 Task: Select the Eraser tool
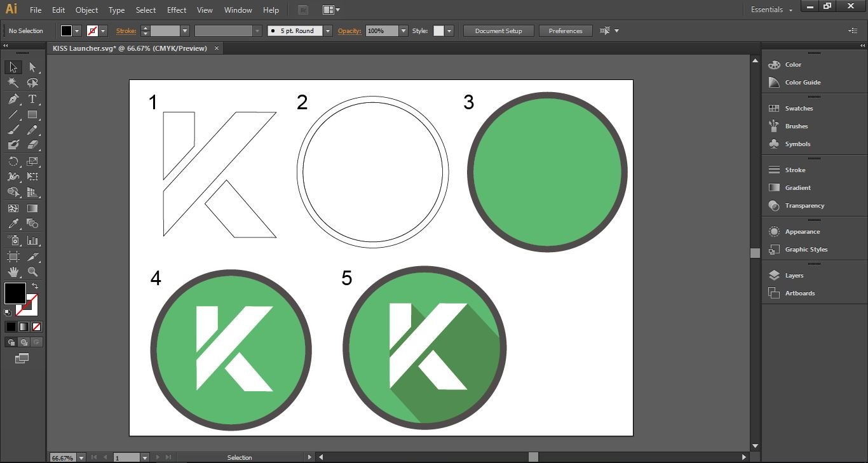coord(32,145)
